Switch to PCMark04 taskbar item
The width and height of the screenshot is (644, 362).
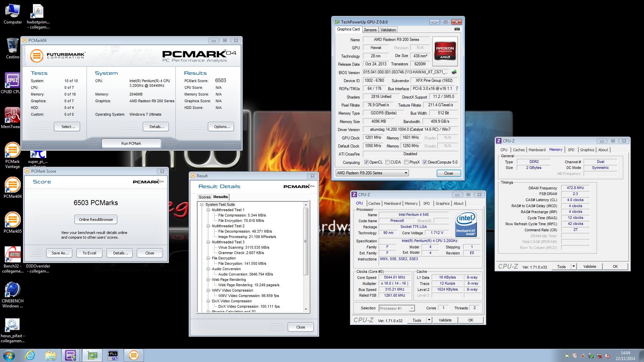[x=134, y=355]
